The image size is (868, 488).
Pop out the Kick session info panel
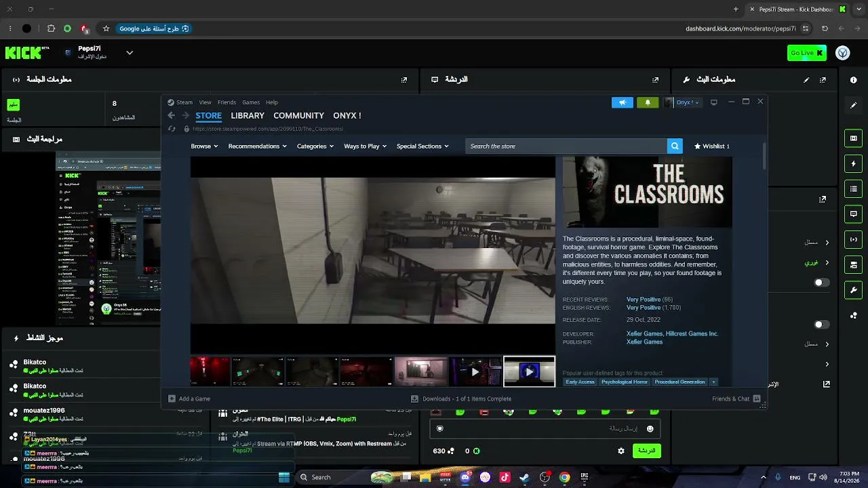[404, 80]
